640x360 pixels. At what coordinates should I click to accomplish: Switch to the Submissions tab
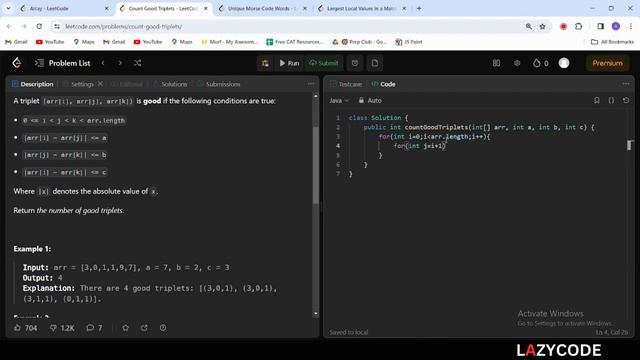point(219,84)
